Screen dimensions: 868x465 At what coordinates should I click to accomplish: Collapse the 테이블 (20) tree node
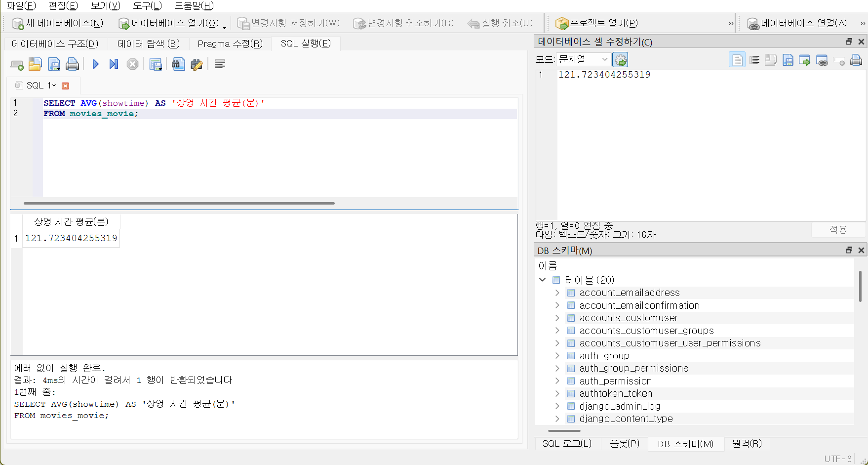point(542,280)
